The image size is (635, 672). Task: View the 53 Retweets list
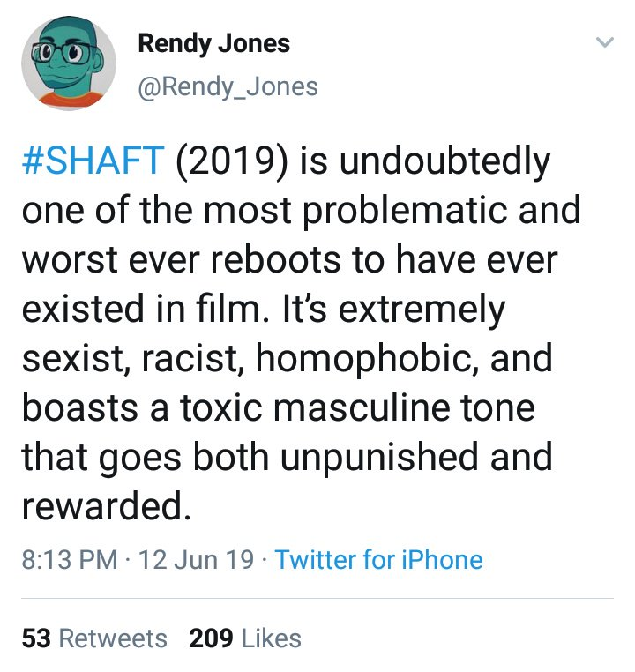click(94, 638)
